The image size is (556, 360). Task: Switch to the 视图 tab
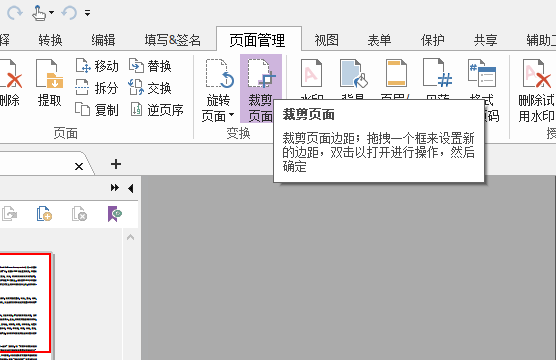(327, 40)
